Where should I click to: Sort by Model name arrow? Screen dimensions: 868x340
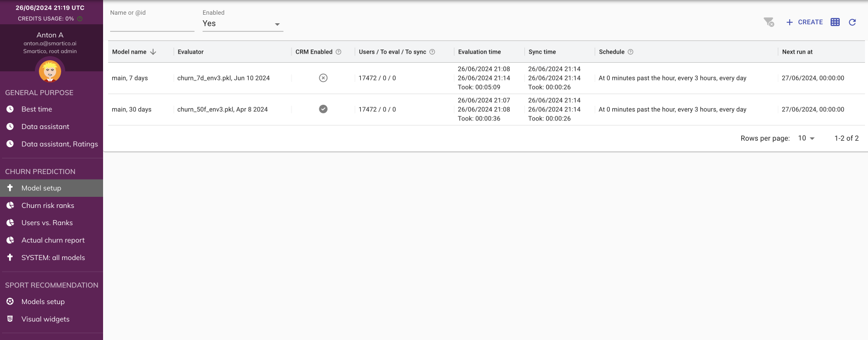pyautogui.click(x=153, y=52)
